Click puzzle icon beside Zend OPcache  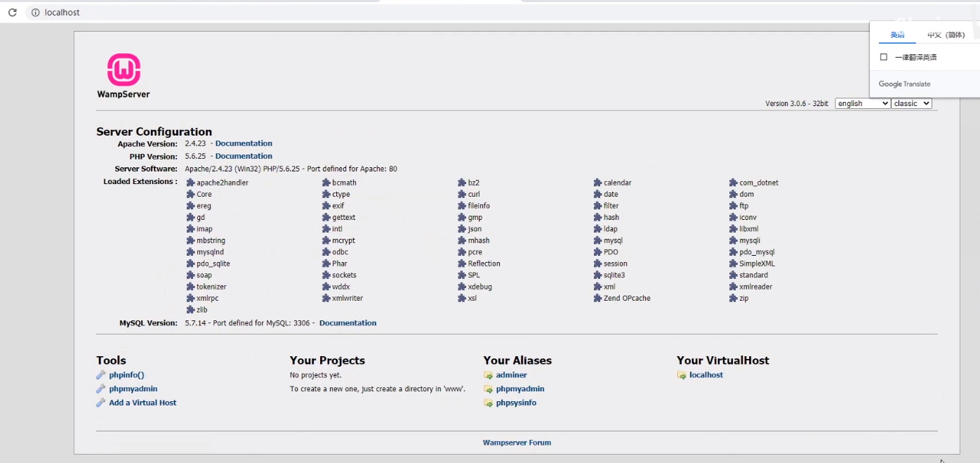(x=597, y=299)
